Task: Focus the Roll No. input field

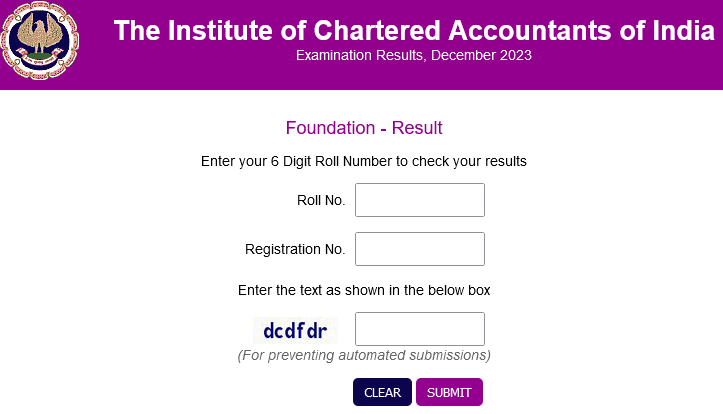Action: 420,200
